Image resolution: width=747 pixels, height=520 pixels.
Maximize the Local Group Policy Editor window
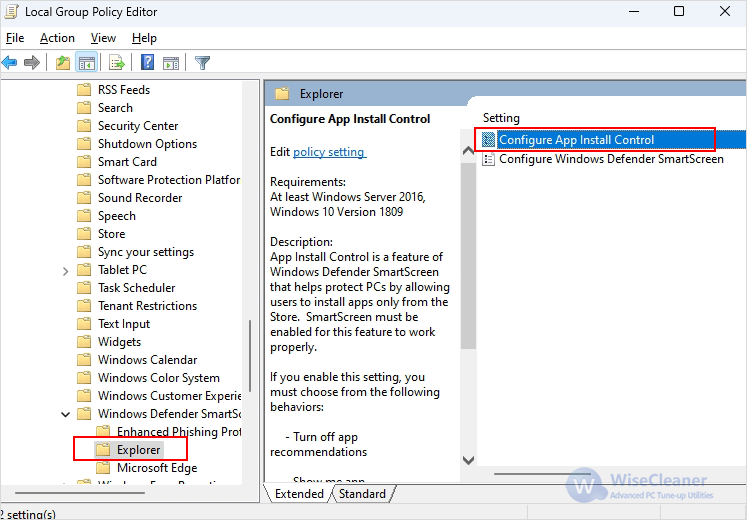pos(679,11)
